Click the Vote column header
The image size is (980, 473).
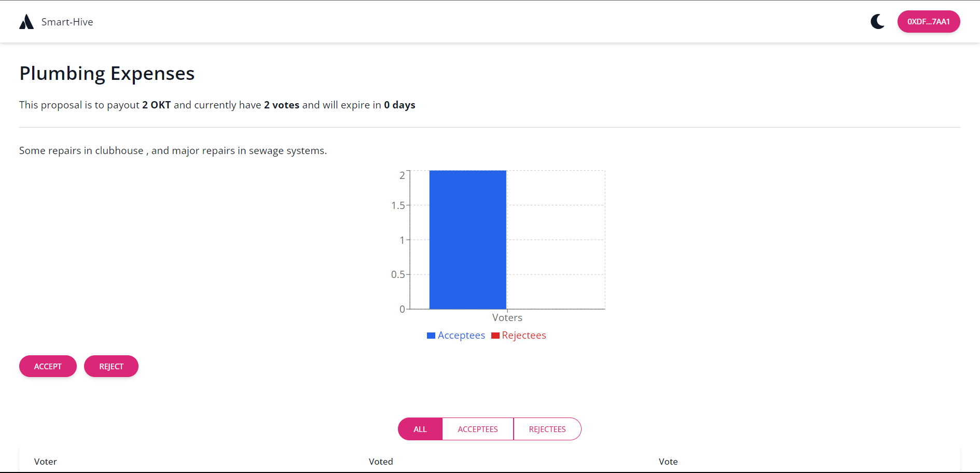click(668, 462)
